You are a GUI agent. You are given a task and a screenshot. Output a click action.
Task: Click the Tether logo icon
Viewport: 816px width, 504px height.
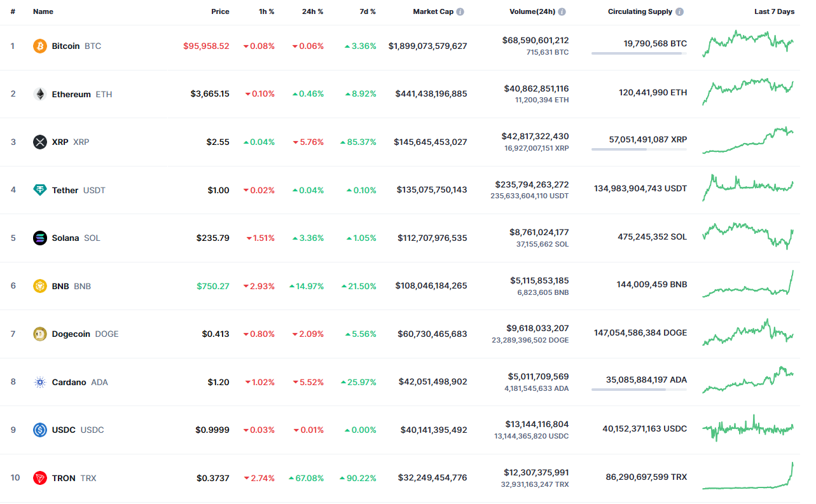[40, 190]
